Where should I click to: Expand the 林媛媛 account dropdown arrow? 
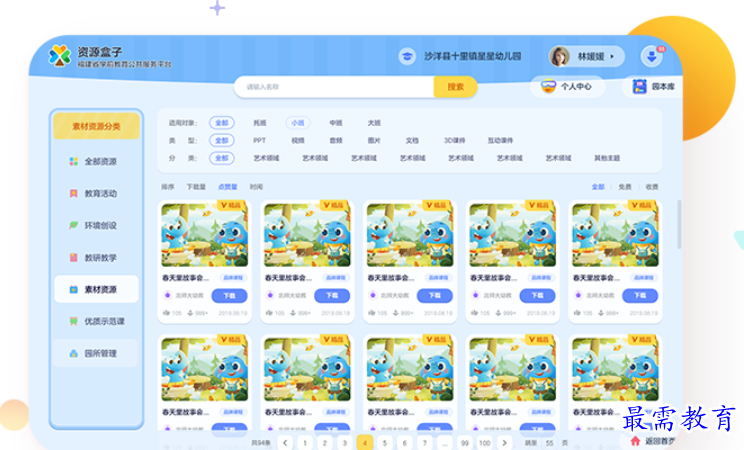click(612, 56)
